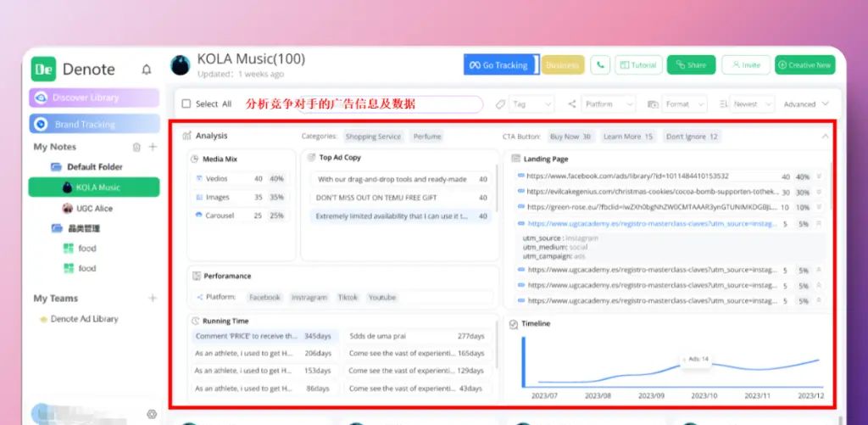Screen dimensions: 868x425
Task: Expand the green-rose.eu landing page row
Action: [819, 207]
